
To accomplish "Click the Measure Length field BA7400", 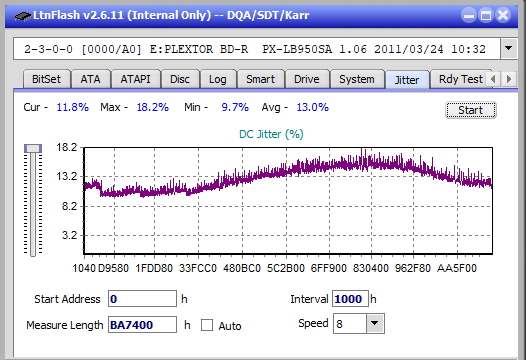I will tap(142, 325).
